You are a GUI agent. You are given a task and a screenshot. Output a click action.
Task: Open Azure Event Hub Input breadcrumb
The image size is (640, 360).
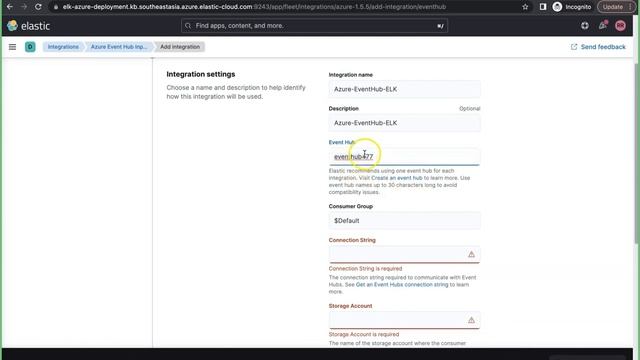pyautogui.click(x=118, y=47)
